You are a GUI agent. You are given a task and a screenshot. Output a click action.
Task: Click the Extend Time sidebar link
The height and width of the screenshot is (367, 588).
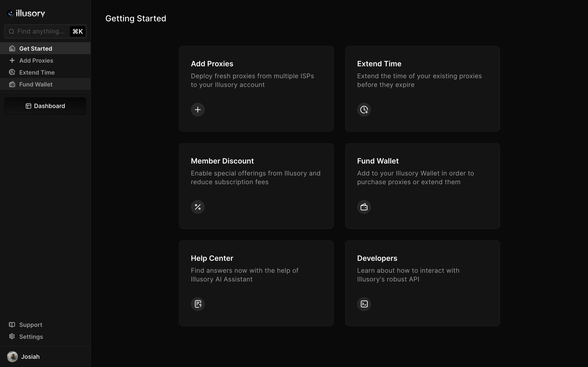click(37, 72)
